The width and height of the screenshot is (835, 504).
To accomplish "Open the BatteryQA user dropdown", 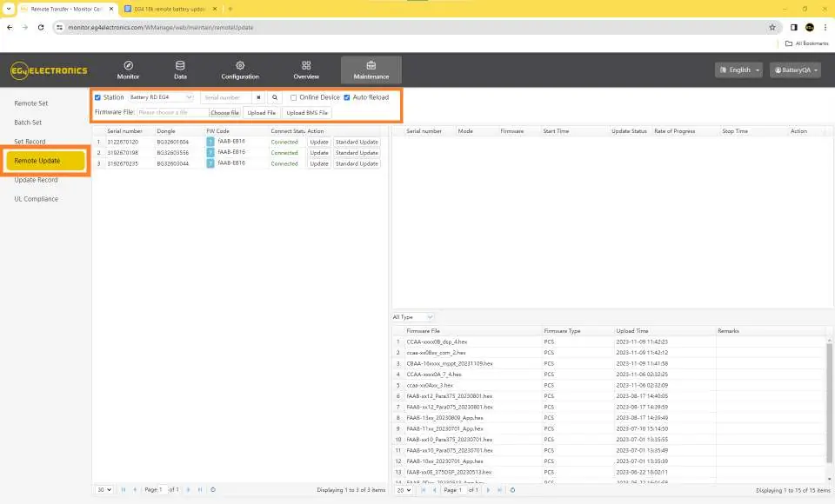I will (795, 70).
